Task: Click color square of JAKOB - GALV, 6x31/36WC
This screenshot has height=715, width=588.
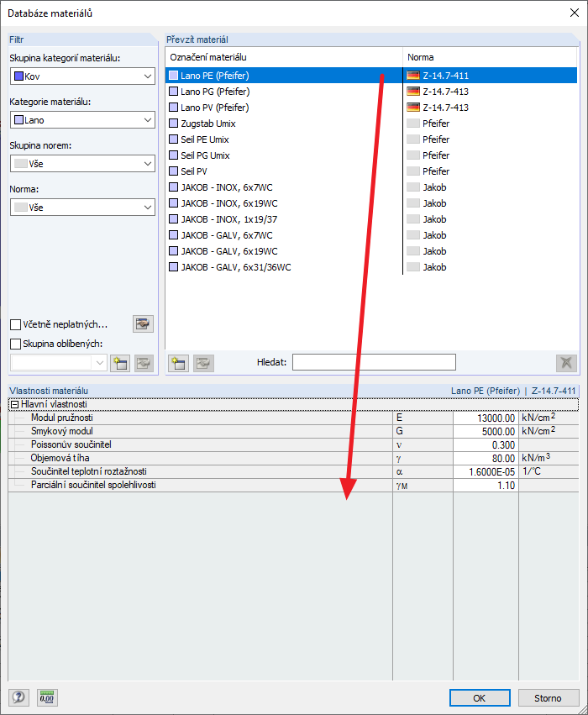Action: (174, 266)
